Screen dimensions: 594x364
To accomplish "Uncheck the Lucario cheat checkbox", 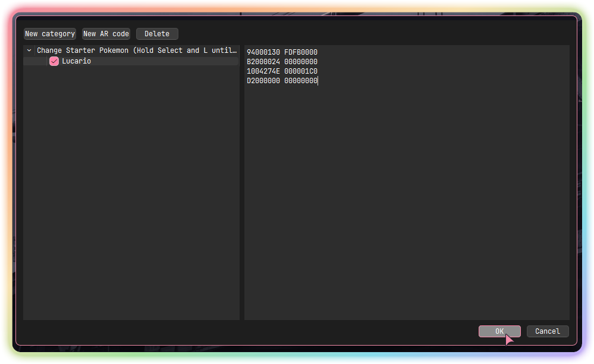I will [54, 61].
